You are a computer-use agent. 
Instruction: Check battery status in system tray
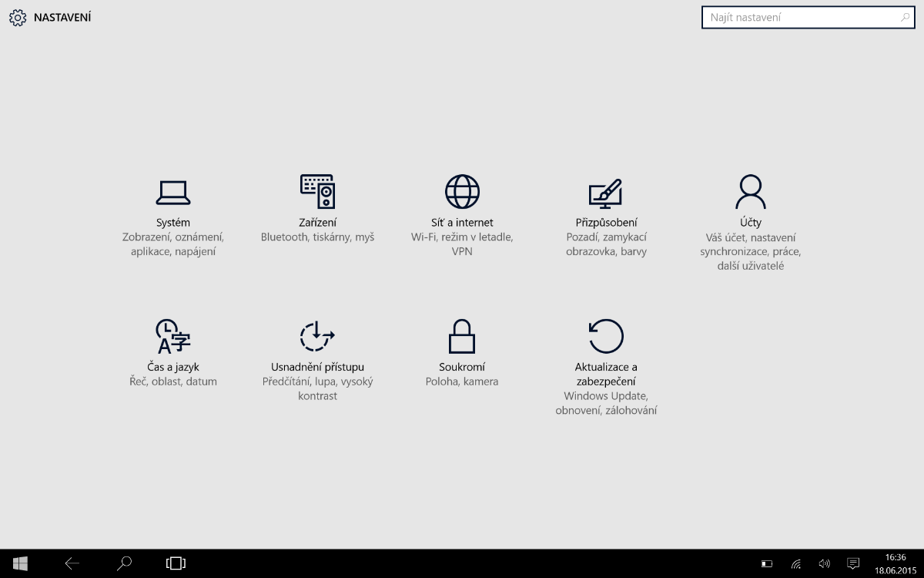(767, 564)
